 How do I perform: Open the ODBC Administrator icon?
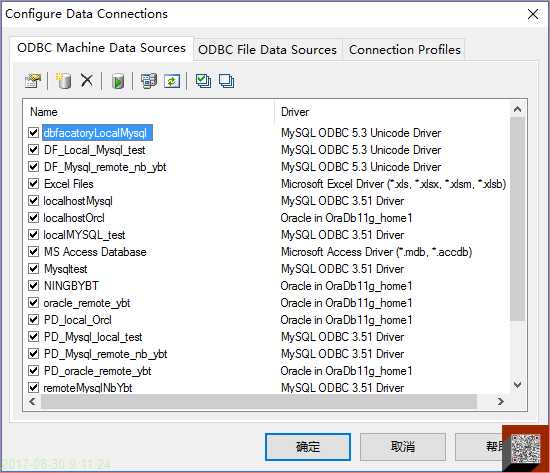(149, 81)
